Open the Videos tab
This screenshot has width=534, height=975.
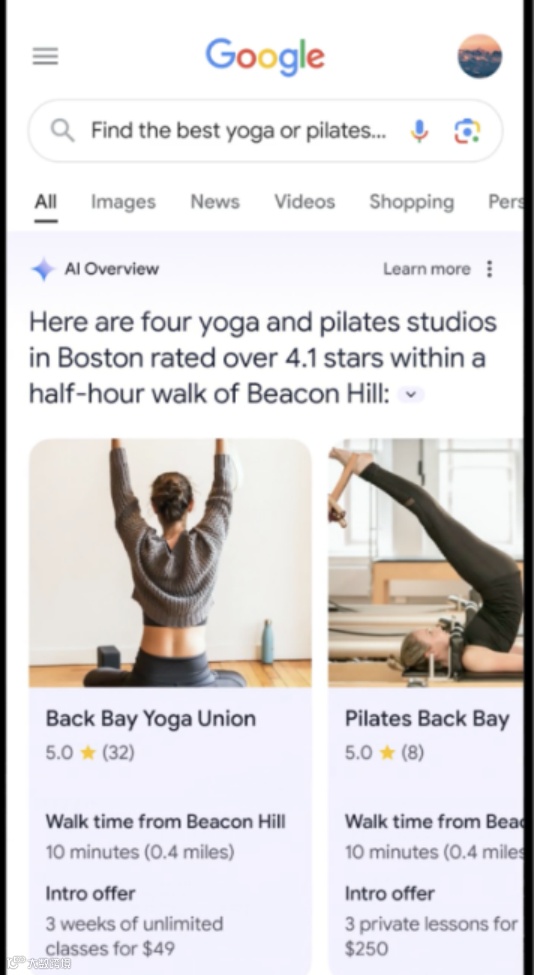(x=305, y=201)
